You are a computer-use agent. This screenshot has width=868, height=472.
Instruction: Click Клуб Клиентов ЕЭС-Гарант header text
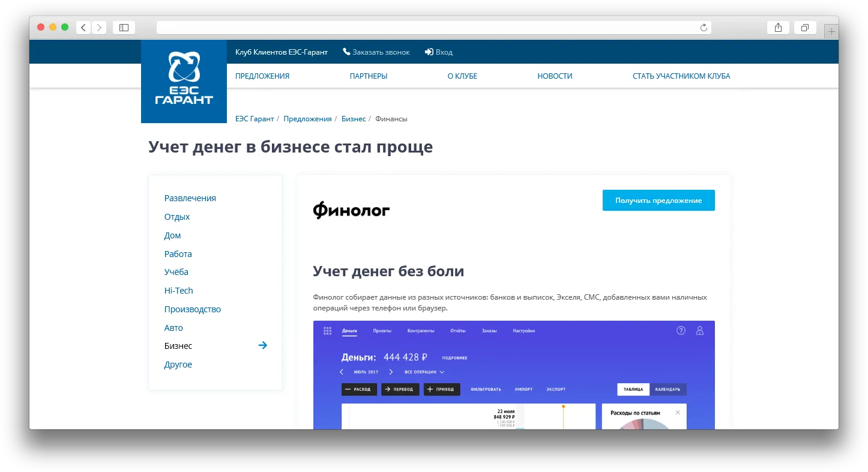coord(282,52)
